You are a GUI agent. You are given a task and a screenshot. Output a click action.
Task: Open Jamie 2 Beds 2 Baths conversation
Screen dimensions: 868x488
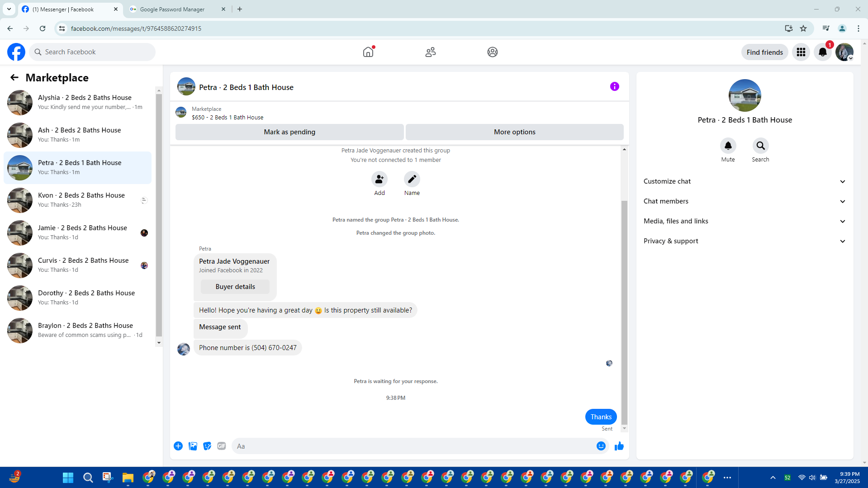click(x=78, y=232)
